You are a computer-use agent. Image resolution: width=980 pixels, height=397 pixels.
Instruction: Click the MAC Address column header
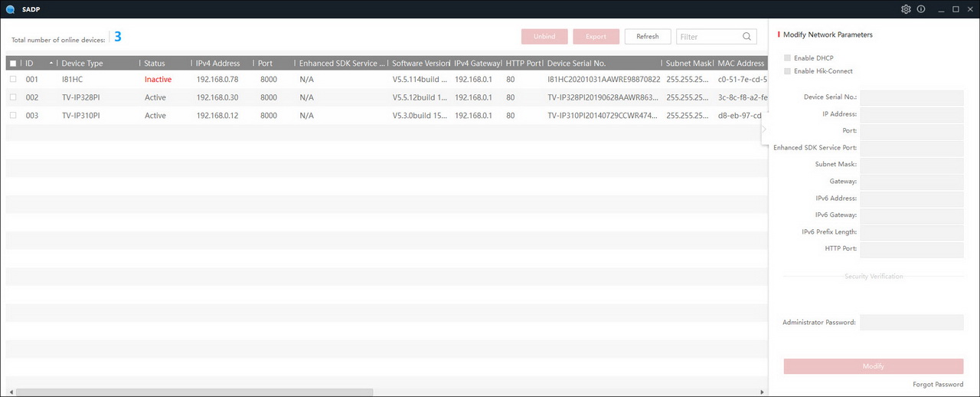741,64
